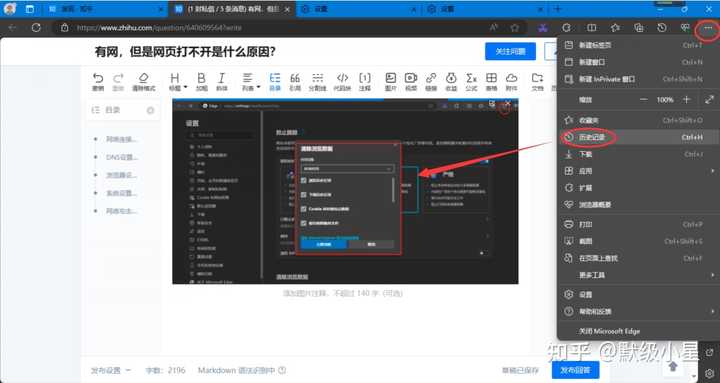Open 下载 from the Edge menu
The width and height of the screenshot is (720, 383).
click(637, 154)
